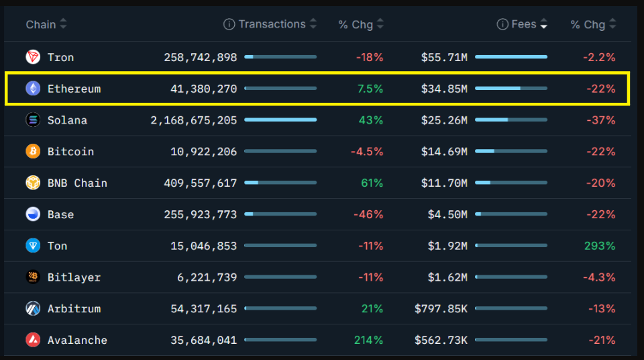The width and height of the screenshot is (644, 360).
Task: Select Tron fees value $55.71M
Action: [444, 57]
